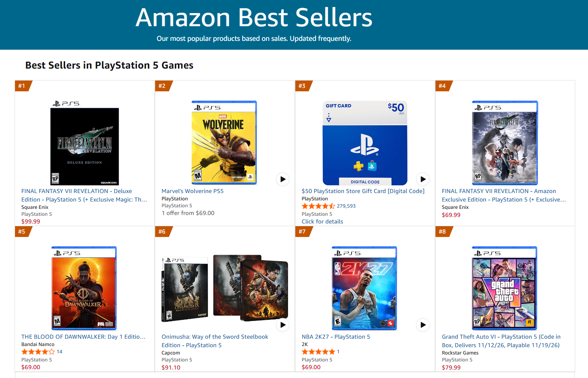Open the #1 Final Fantasy VII Deluxe cover image
The height and width of the screenshot is (378, 588).
click(x=85, y=143)
